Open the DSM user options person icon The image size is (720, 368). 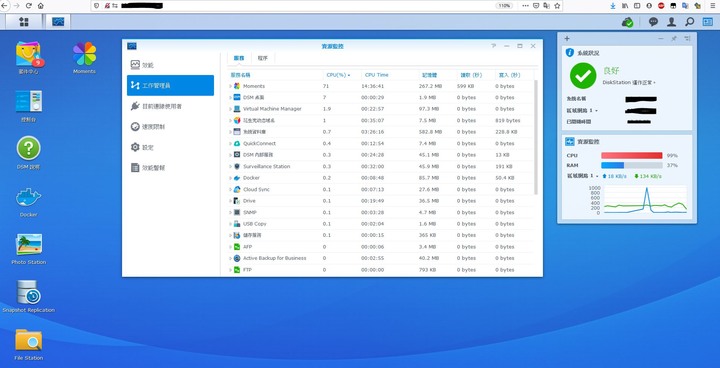pyautogui.click(x=671, y=22)
